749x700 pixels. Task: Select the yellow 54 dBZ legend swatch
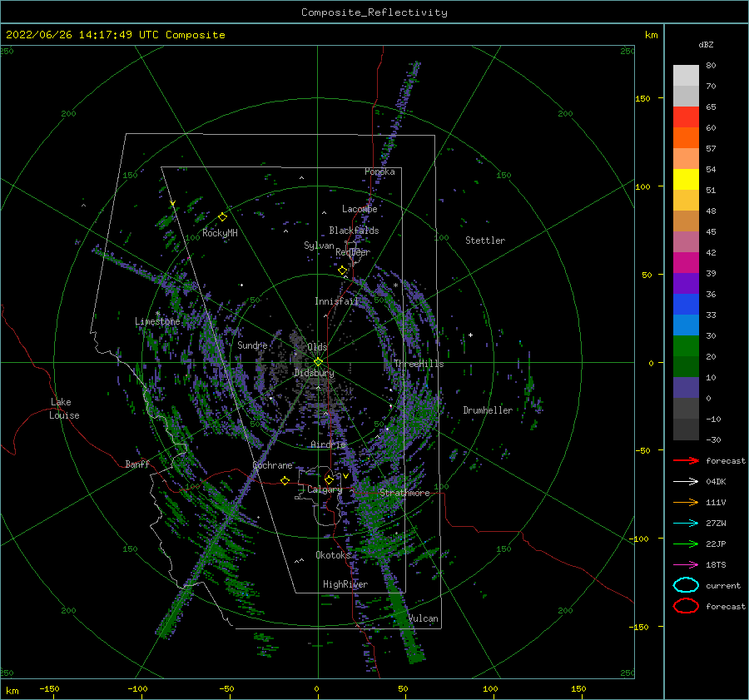(686, 179)
